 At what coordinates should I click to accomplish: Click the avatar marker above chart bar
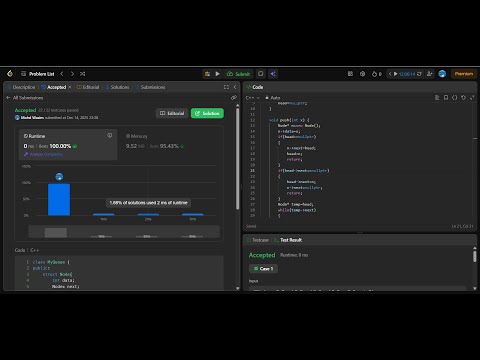click(59, 177)
